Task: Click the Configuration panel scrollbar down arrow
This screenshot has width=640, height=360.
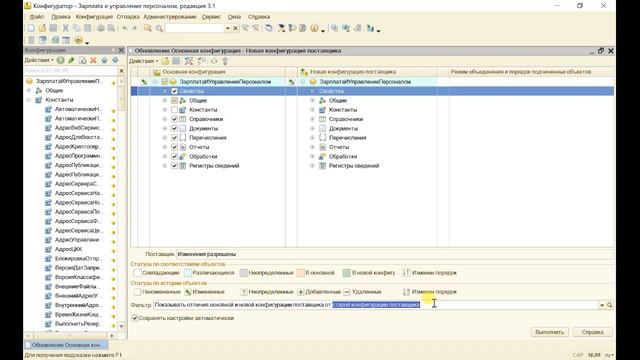Action: (121, 326)
